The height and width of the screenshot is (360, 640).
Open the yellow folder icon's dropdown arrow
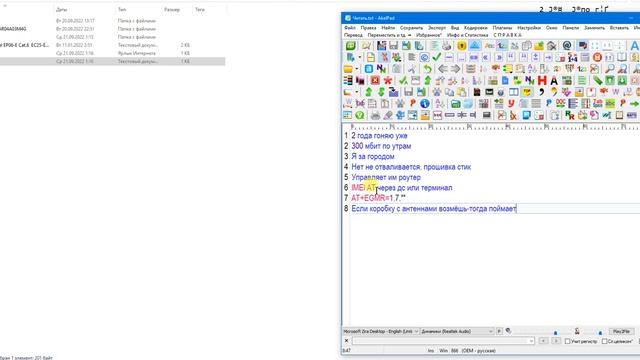[x=356, y=69]
